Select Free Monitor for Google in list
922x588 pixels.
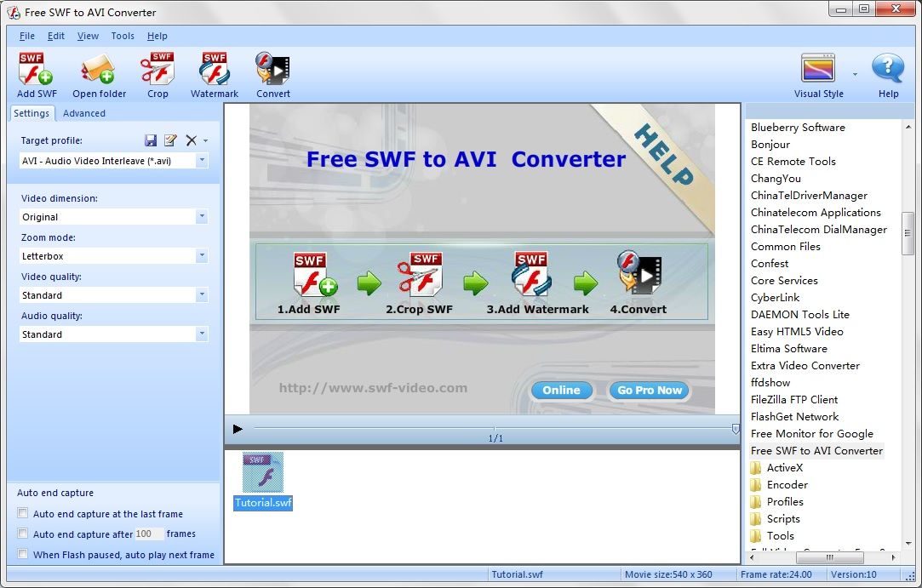(811, 434)
